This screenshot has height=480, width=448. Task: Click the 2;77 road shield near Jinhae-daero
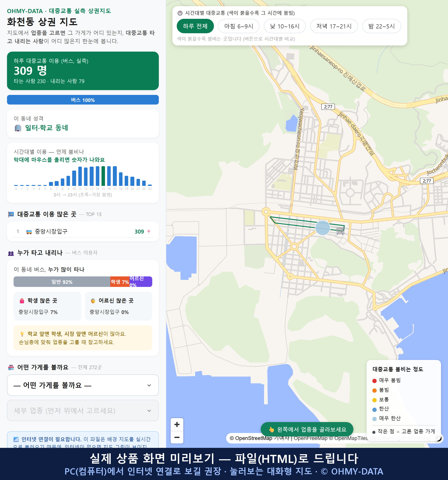(x=328, y=107)
